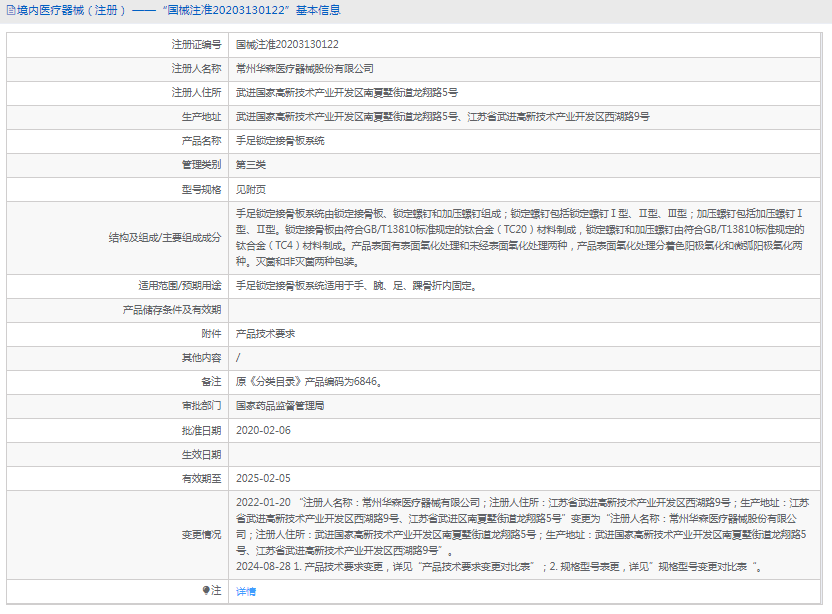
Task: Click the 有效期至 label
Action: click(201, 479)
